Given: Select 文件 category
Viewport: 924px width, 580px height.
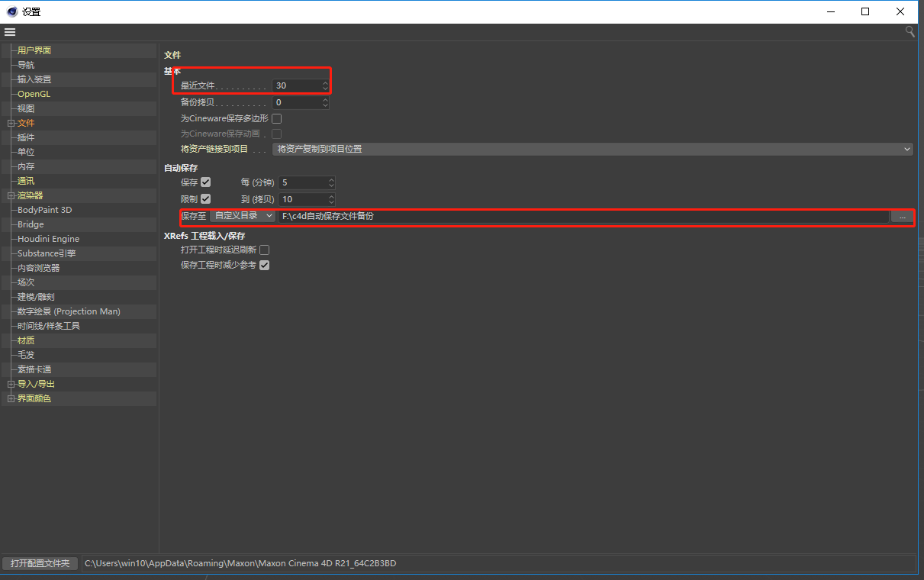Looking at the screenshot, I should pyautogui.click(x=26, y=123).
